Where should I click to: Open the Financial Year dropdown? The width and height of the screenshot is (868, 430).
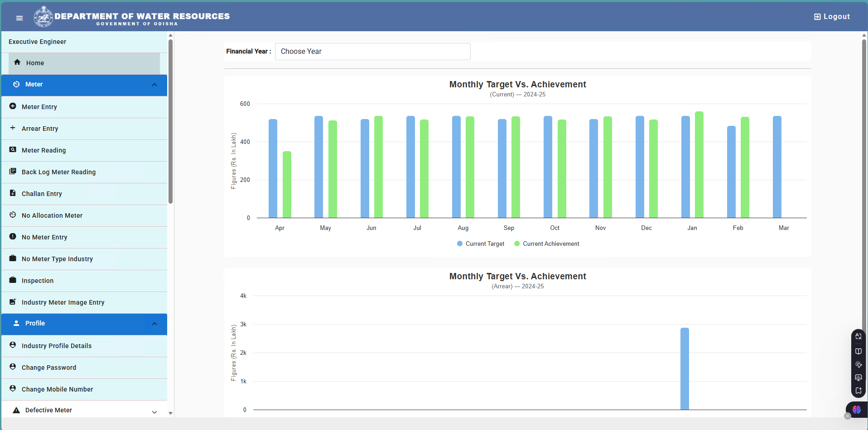coord(372,52)
